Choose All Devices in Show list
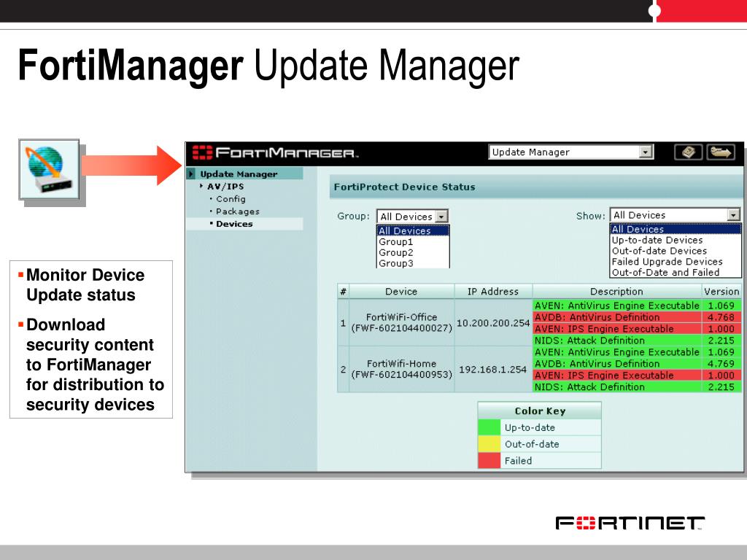 [676, 229]
